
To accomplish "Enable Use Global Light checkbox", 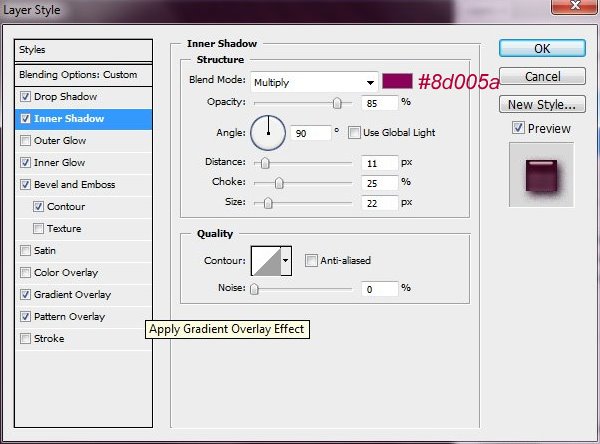I will (355, 132).
